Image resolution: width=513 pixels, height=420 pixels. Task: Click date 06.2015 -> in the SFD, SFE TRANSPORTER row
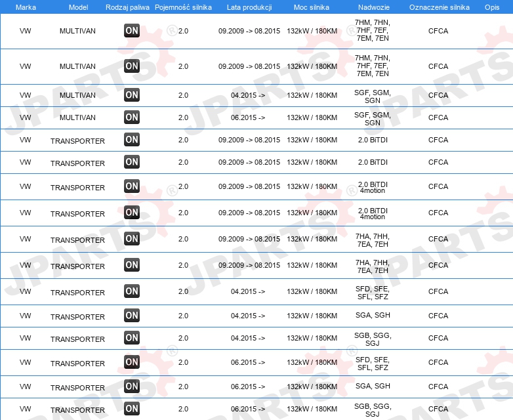tap(248, 362)
